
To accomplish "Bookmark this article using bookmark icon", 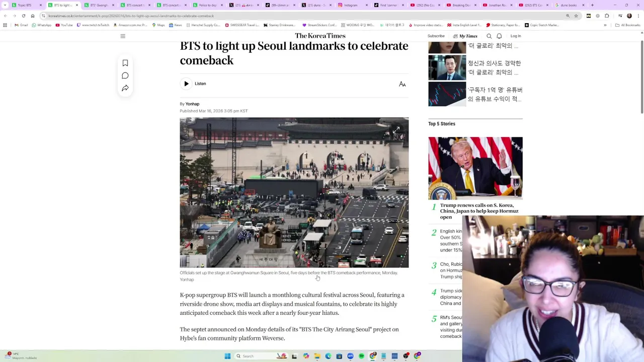I will (x=125, y=63).
